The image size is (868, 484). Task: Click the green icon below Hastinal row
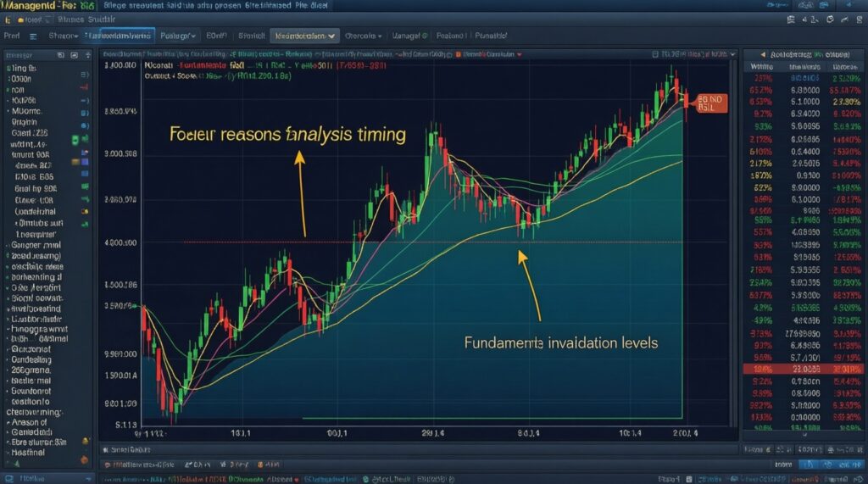pyautogui.click(x=17, y=464)
